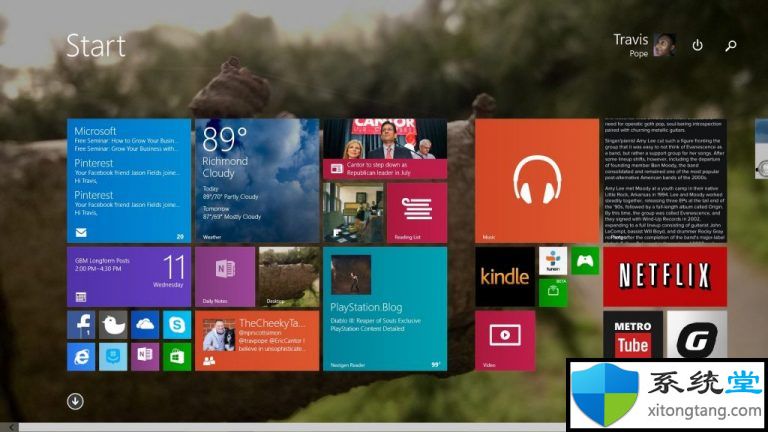Image resolution: width=768 pixels, height=432 pixels.
Task: Open the TuneIn radio tile
Action: coord(553,261)
